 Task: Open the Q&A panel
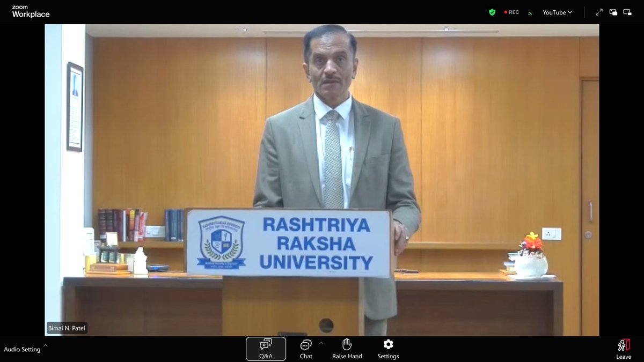pos(266,349)
